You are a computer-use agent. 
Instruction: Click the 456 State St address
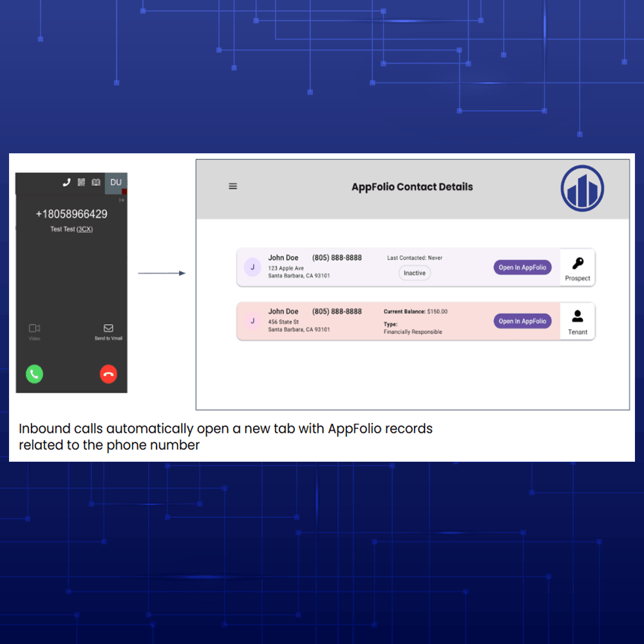click(x=299, y=326)
